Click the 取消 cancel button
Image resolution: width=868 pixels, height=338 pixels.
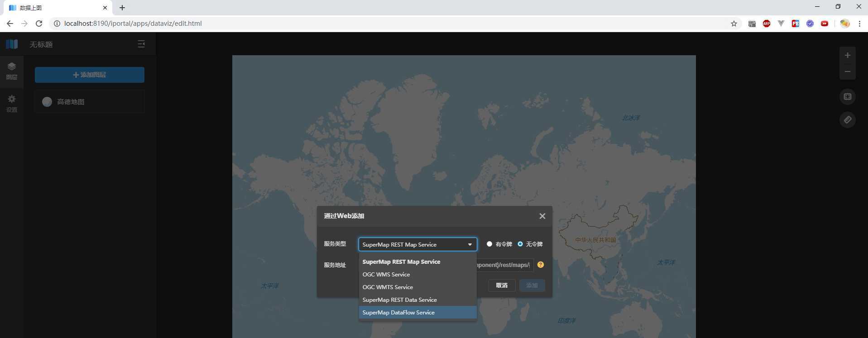[x=502, y=286]
